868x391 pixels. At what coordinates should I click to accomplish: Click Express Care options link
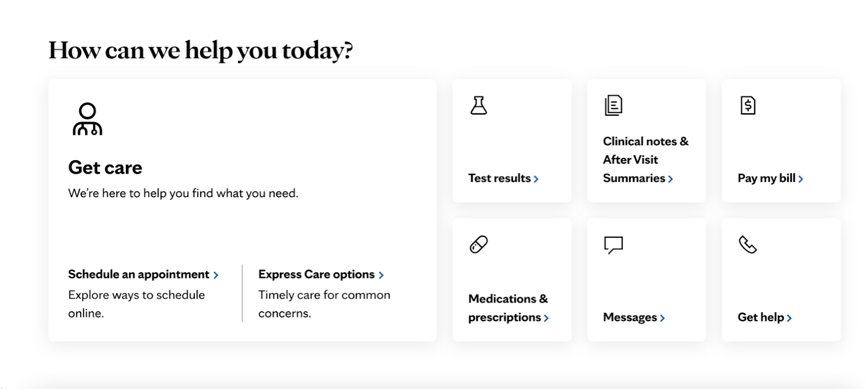click(x=316, y=274)
